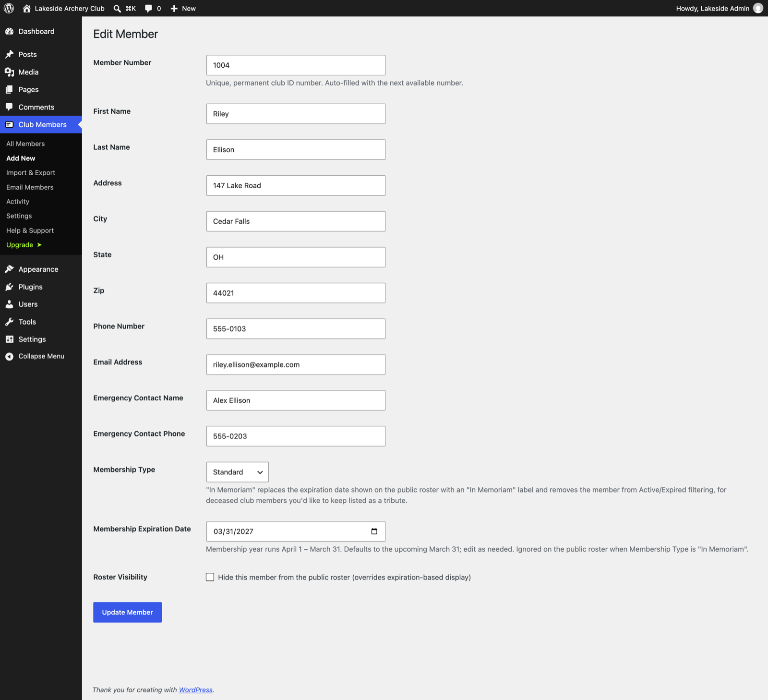Check Hide this member from public roster
Image resolution: width=768 pixels, height=700 pixels.
pyautogui.click(x=210, y=577)
